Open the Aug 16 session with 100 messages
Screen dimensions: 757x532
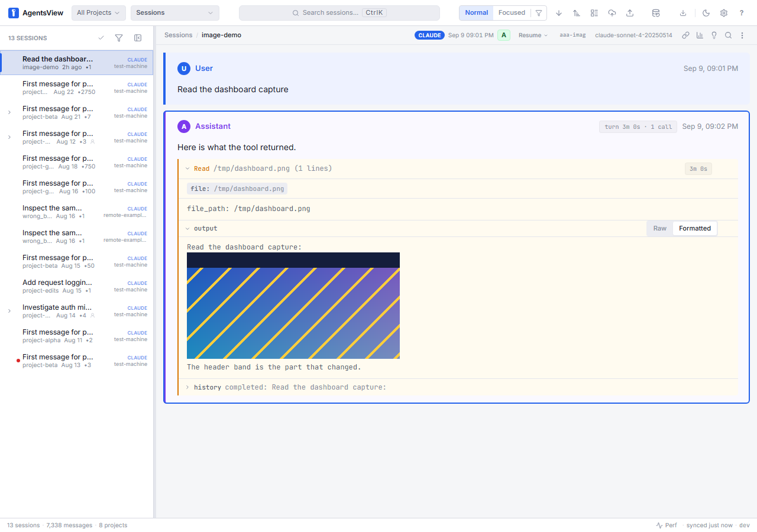77,187
